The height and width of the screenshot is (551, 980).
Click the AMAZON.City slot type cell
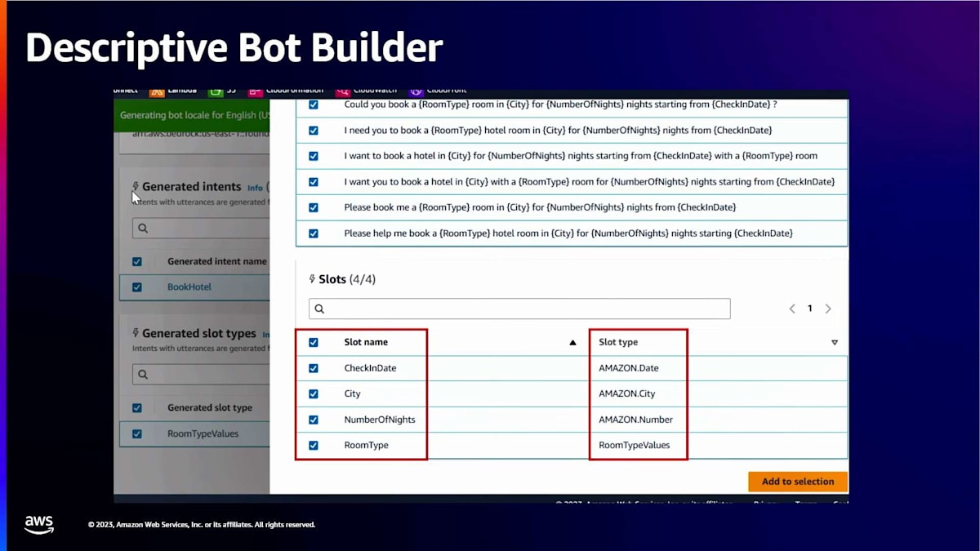(x=627, y=393)
